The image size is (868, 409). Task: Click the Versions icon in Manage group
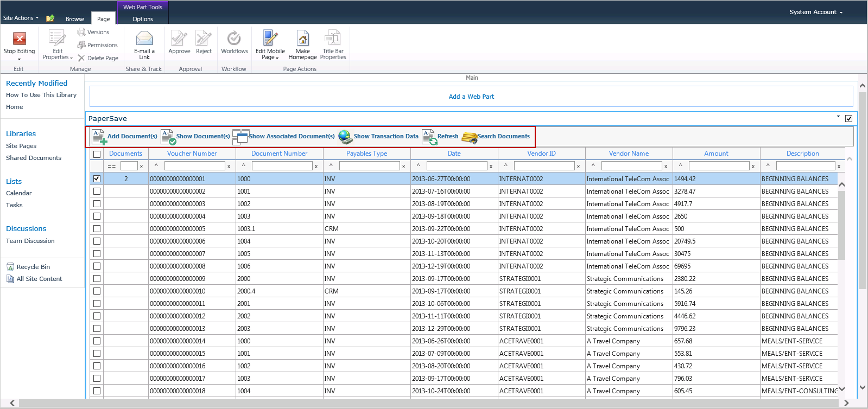tap(81, 32)
